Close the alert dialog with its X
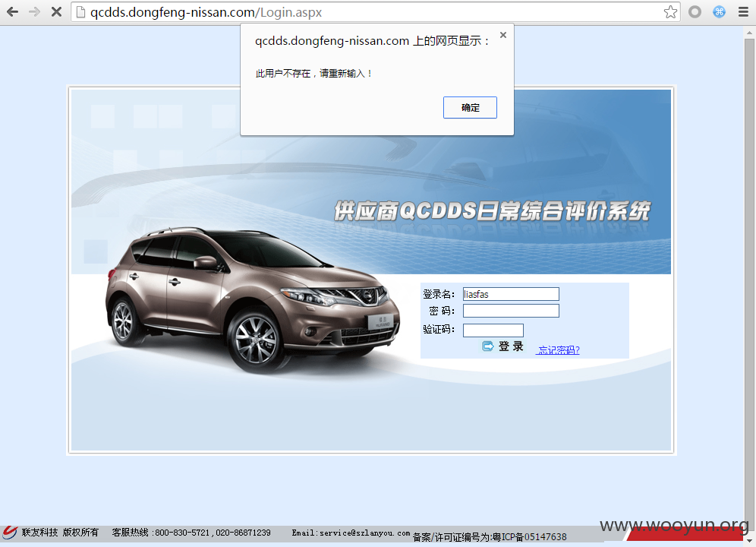 503,35
